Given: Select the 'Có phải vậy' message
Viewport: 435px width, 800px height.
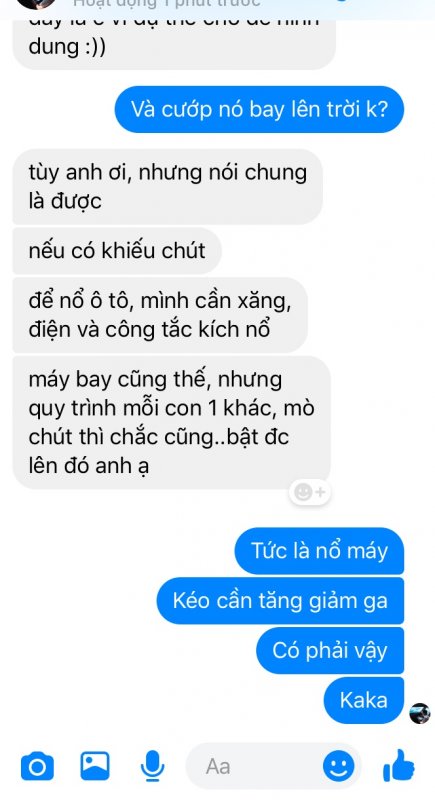Looking at the screenshot, I should pos(330,651).
